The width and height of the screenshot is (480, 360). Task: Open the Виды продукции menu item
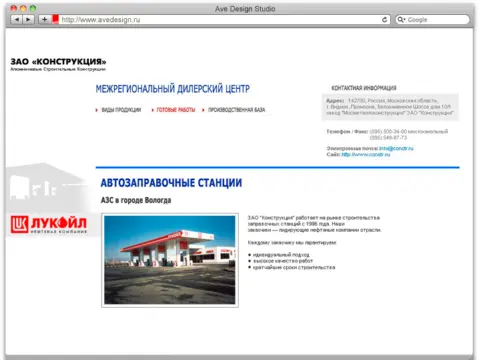121,110
